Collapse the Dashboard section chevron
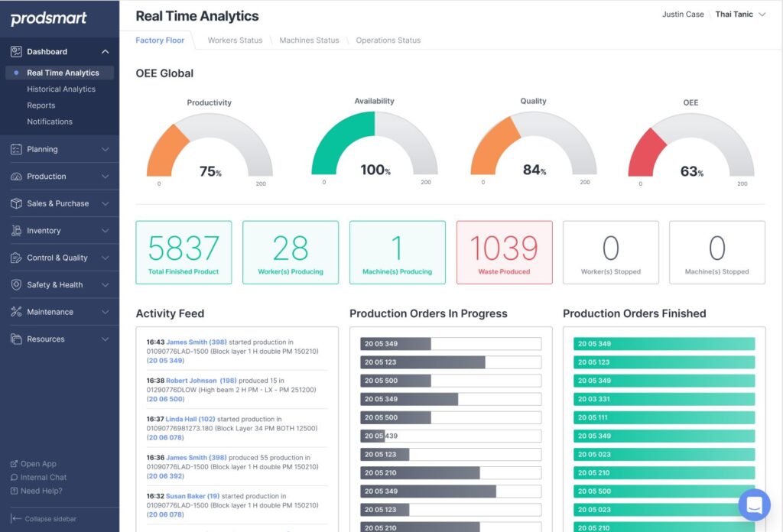Image resolution: width=783 pixels, height=532 pixels. click(x=106, y=51)
